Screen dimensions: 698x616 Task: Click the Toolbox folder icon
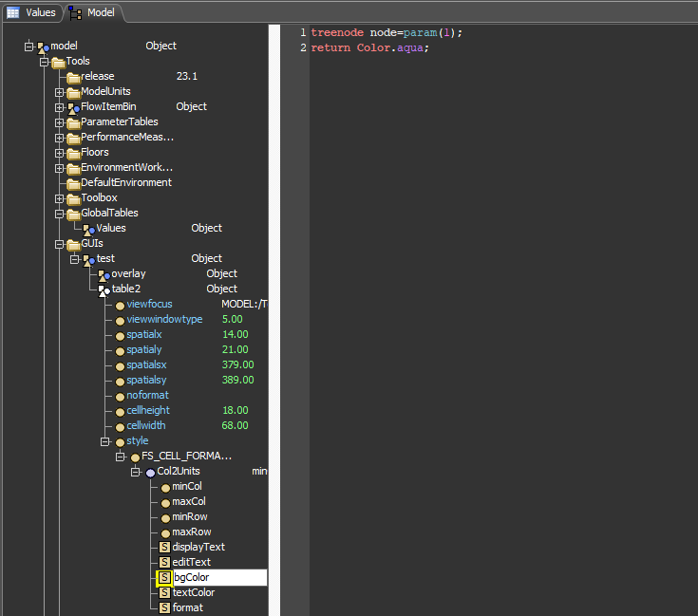click(x=73, y=198)
